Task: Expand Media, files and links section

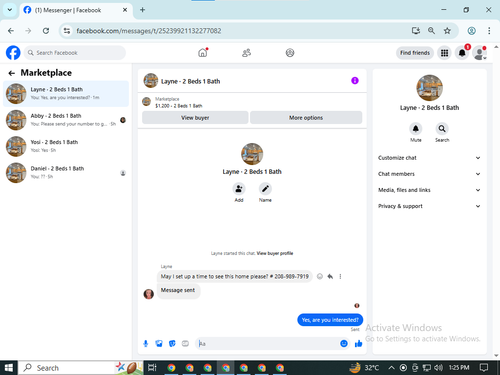Action: 429,190
